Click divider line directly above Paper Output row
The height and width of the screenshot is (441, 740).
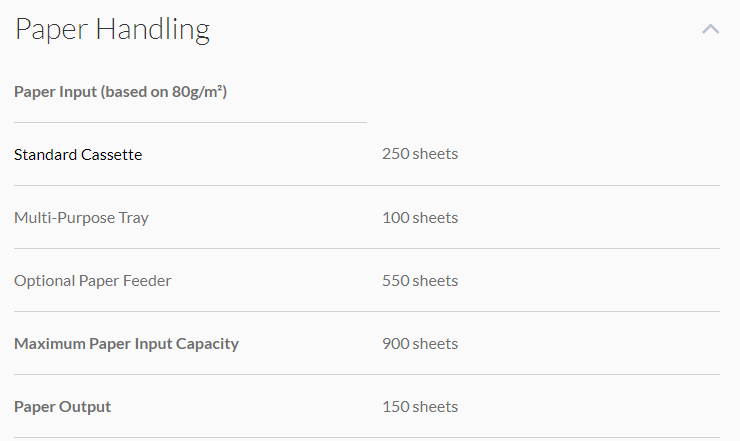pyautogui.click(x=367, y=374)
